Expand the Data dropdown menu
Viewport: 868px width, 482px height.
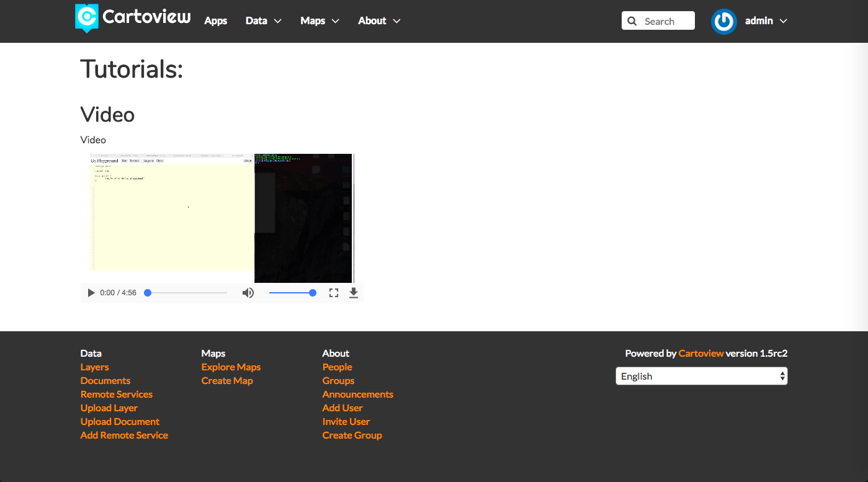(263, 21)
